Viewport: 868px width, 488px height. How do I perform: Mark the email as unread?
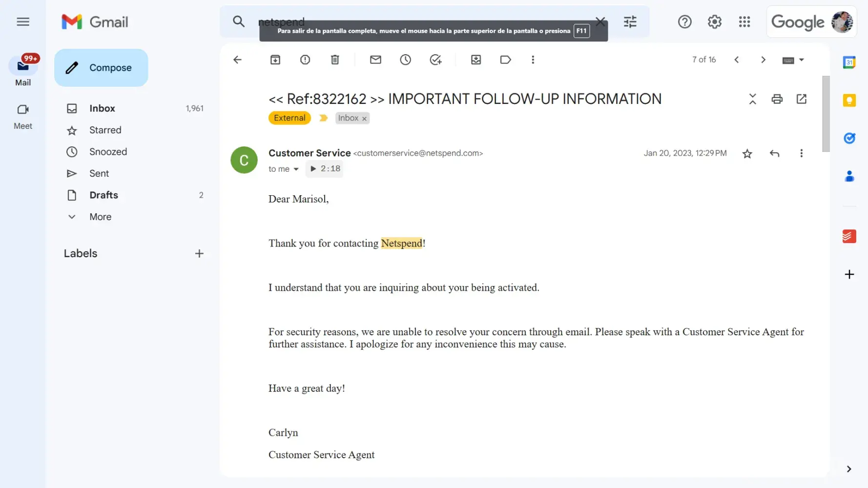[x=375, y=60]
